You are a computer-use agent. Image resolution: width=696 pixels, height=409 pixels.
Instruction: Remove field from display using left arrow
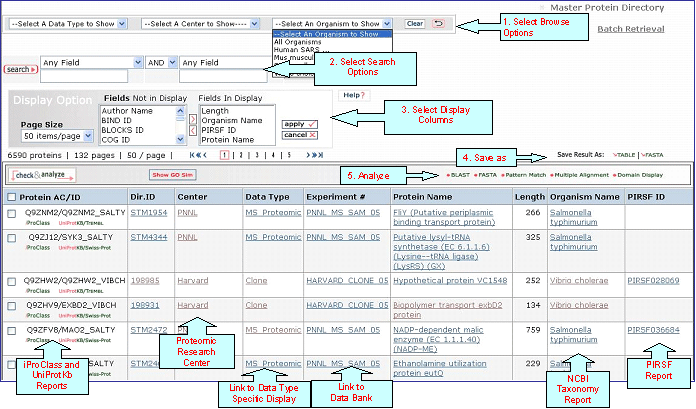pos(193,130)
